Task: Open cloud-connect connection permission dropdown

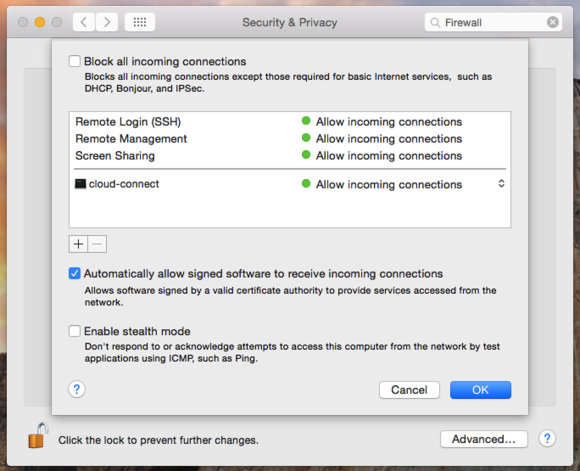Action: 501,184
